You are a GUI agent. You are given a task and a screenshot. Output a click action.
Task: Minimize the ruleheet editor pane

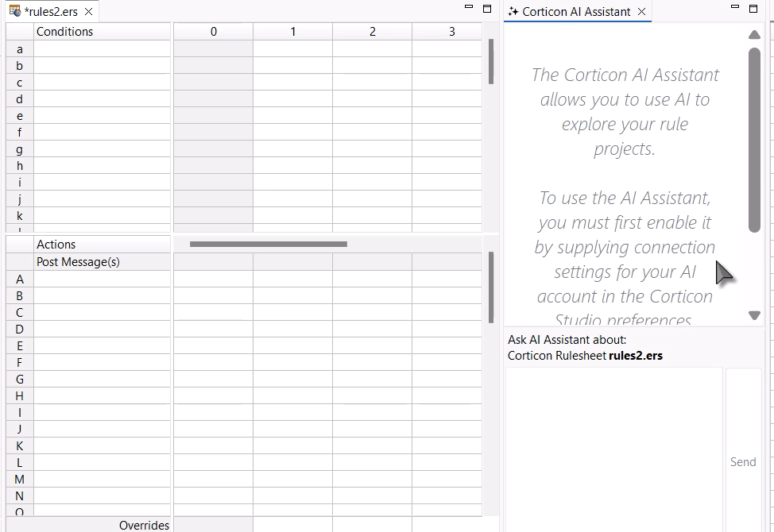(x=467, y=8)
